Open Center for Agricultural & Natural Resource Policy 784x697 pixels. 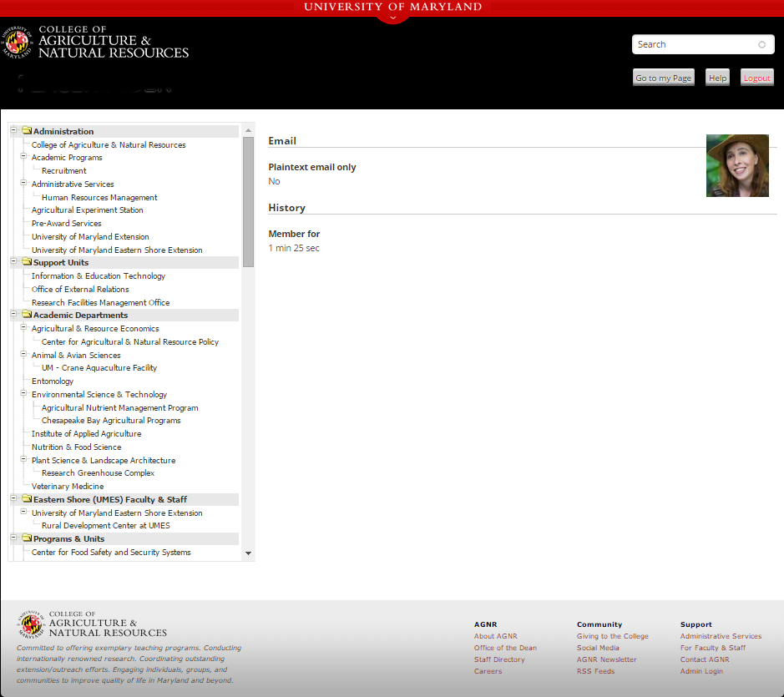click(130, 342)
